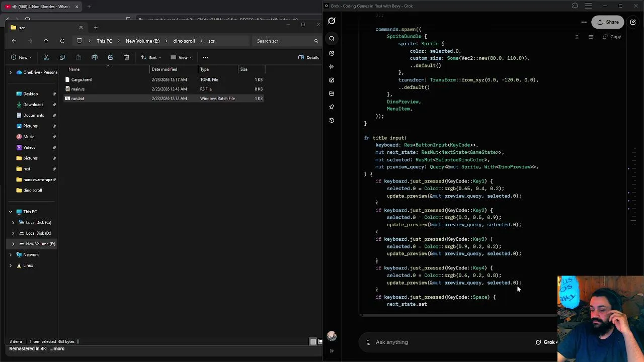Expand the Linux tree node
Image resolution: width=644 pixels, height=362 pixels.
tap(10, 265)
